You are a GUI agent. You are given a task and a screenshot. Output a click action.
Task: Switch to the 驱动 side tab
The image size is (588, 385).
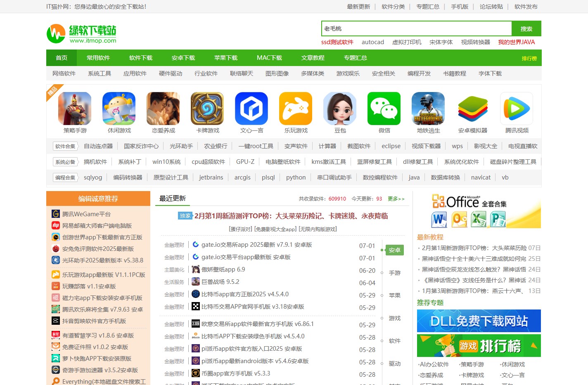point(395,364)
